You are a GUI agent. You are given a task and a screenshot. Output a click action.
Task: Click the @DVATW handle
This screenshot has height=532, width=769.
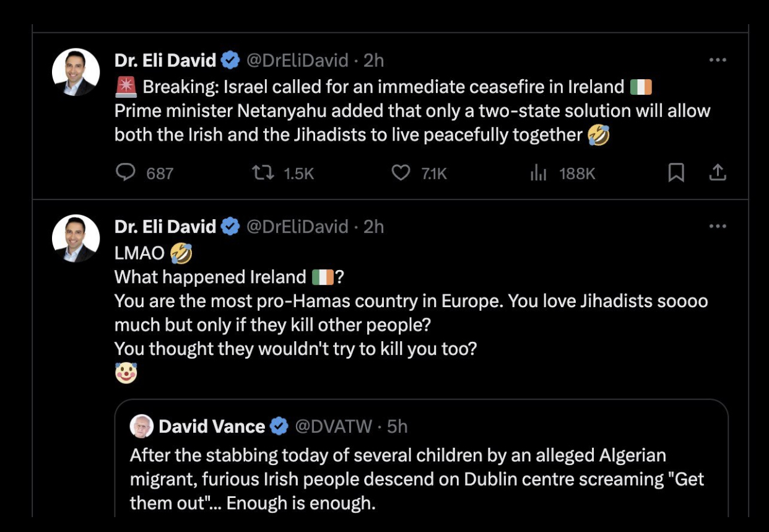[333, 426]
